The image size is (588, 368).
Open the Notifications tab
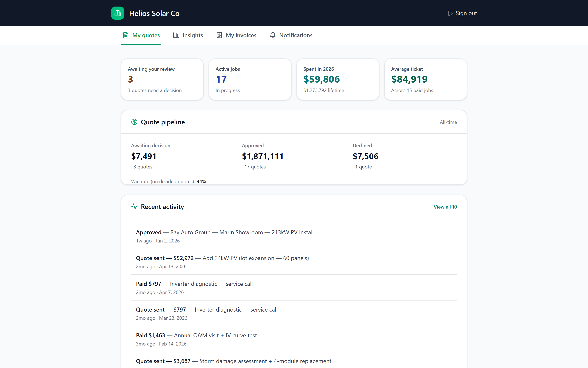pyautogui.click(x=291, y=36)
